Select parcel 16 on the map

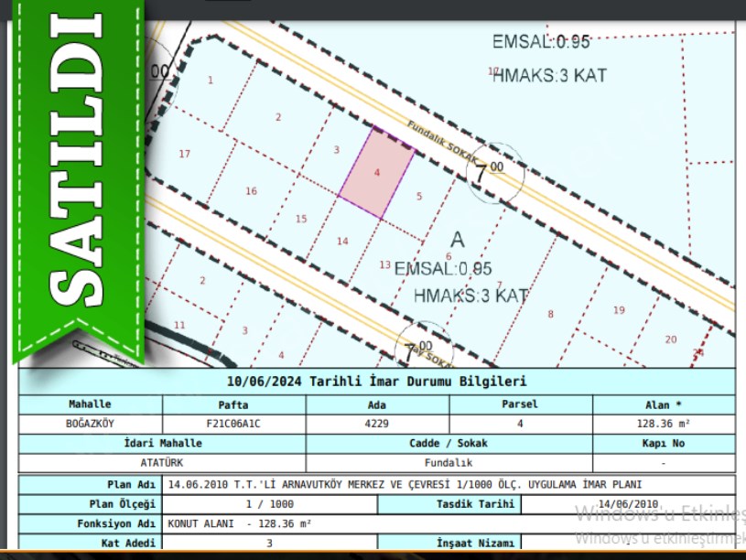point(251,190)
